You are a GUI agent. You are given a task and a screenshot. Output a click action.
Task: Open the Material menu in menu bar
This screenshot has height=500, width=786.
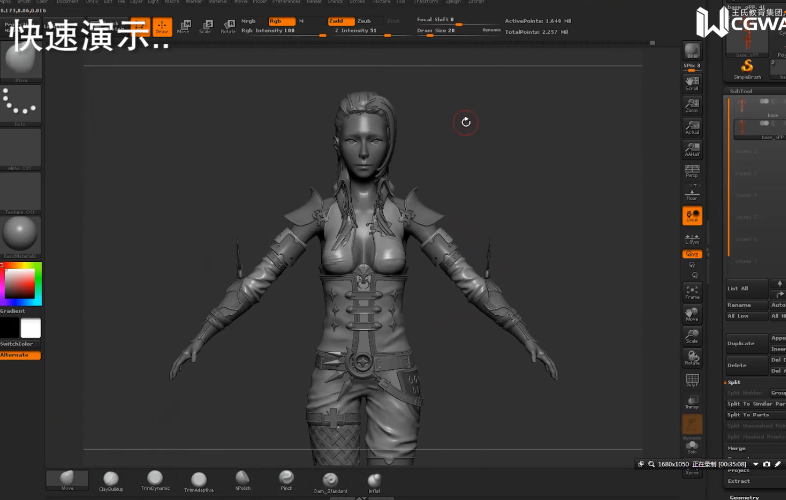click(x=220, y=2)
